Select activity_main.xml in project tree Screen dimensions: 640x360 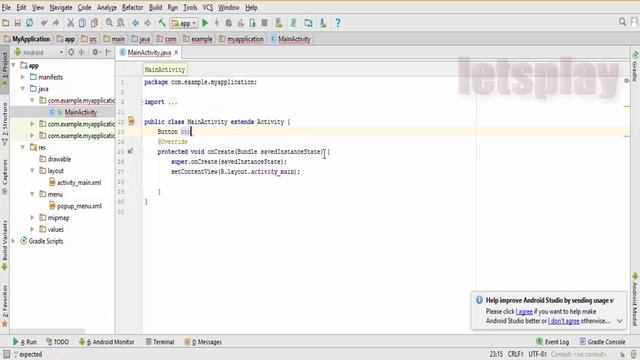[79, 182]
